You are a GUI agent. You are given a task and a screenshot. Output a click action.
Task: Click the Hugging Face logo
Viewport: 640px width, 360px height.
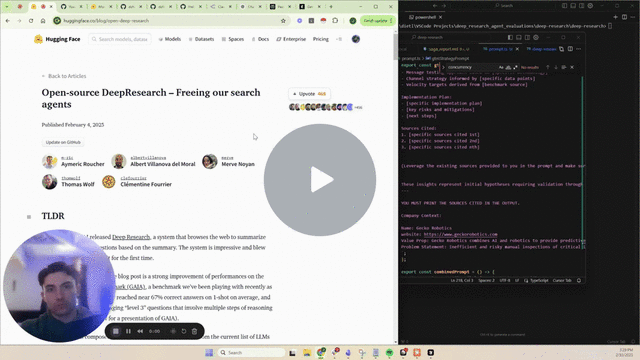click(57, 39)
